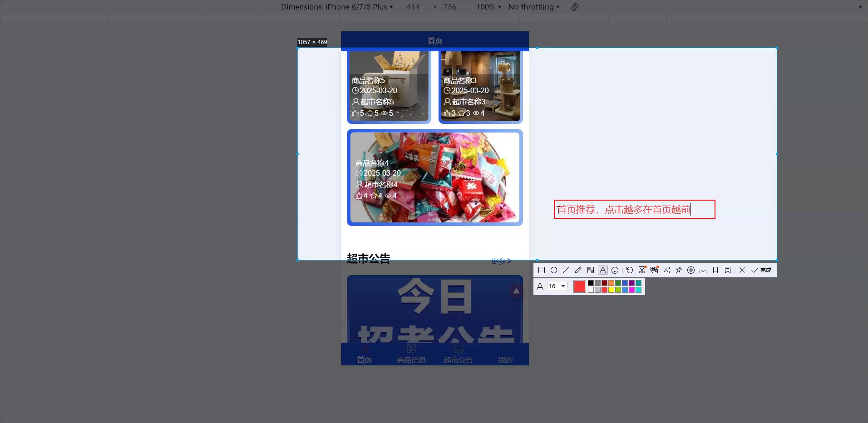Click the 超市名称3 store name
The image size is (868, 423).
click(x=469, y=102)
